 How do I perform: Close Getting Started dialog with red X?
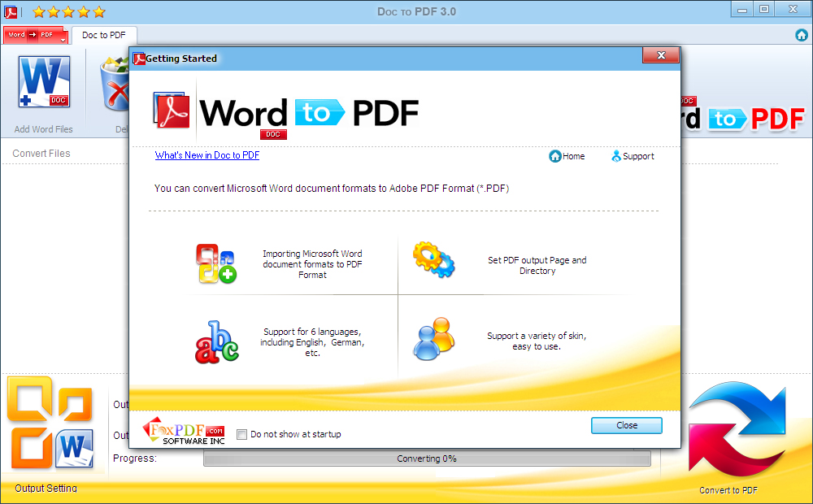click(x=660, y=55)
